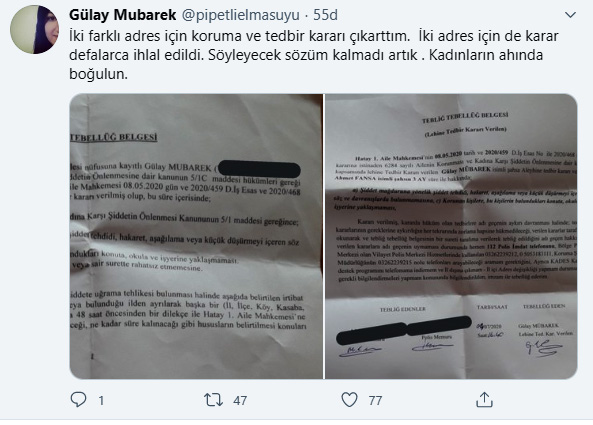
Task: View the left document photo
Action: click(x=196, y=236)
